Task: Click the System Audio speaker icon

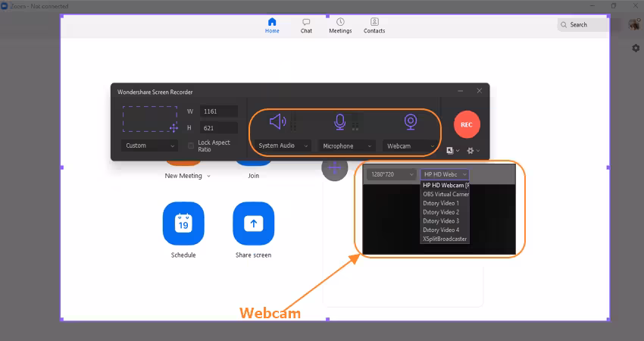Action: coord(277,121)
